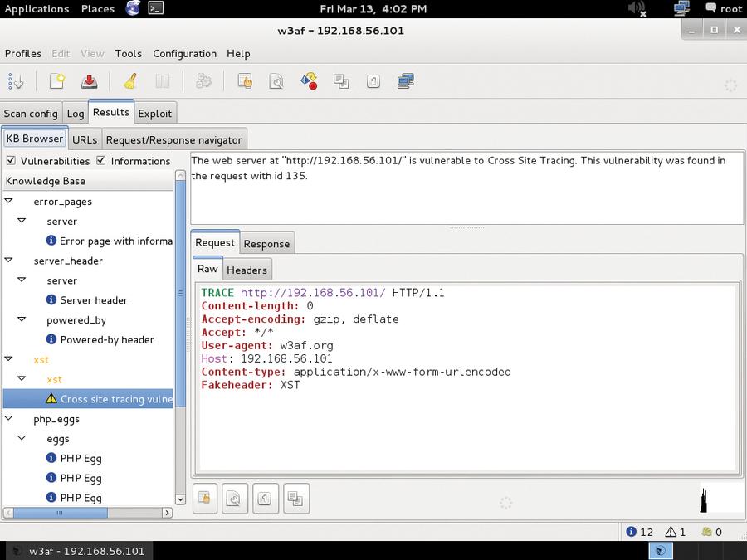Screen dimensions: 747x560
Task: Click the blue info count icon in status bar
Action: pyautogui.click(x=632, y=532)
